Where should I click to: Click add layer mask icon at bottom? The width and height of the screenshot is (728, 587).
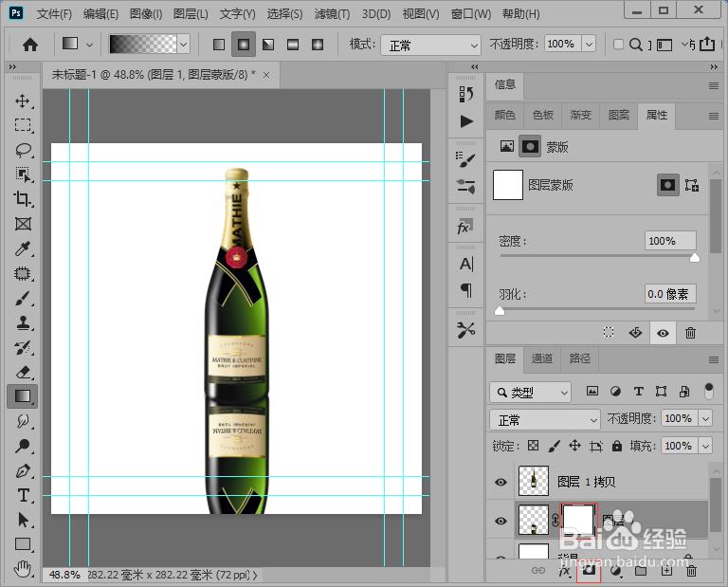tap(589, 570)
